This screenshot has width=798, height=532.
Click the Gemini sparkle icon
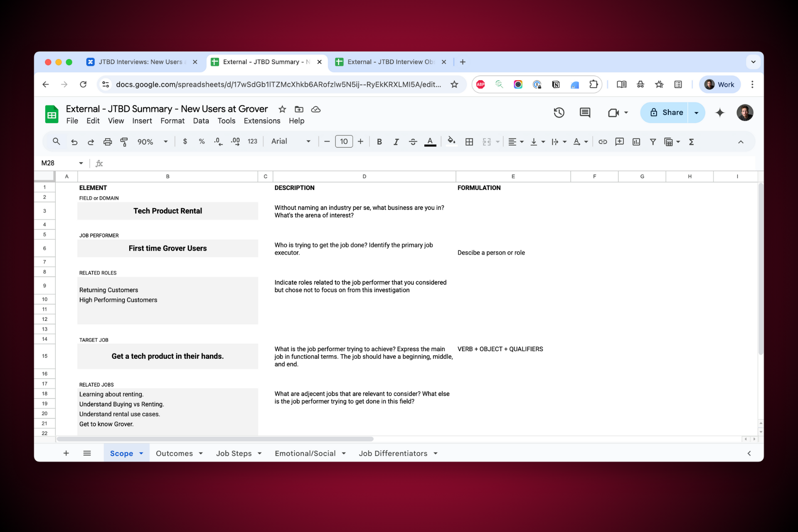click(x=720, y=113)
